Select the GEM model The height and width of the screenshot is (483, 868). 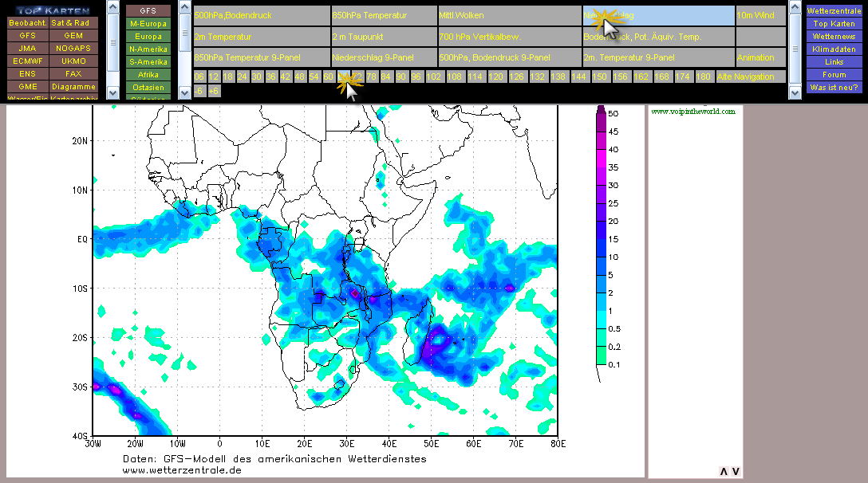[73, 35]
